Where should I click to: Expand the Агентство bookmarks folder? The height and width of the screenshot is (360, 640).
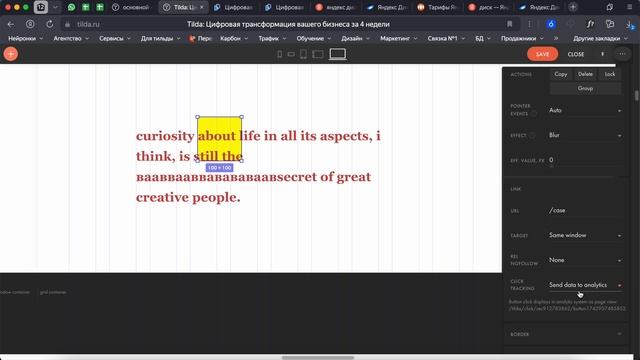click(71, 38)
